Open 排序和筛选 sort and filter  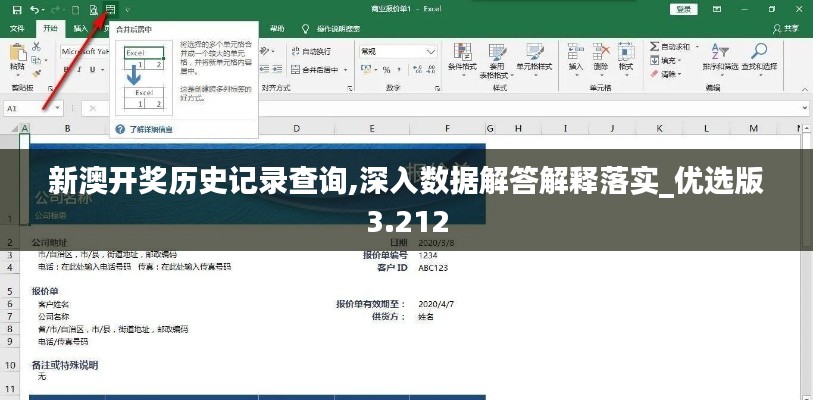(x=720, y=58)
